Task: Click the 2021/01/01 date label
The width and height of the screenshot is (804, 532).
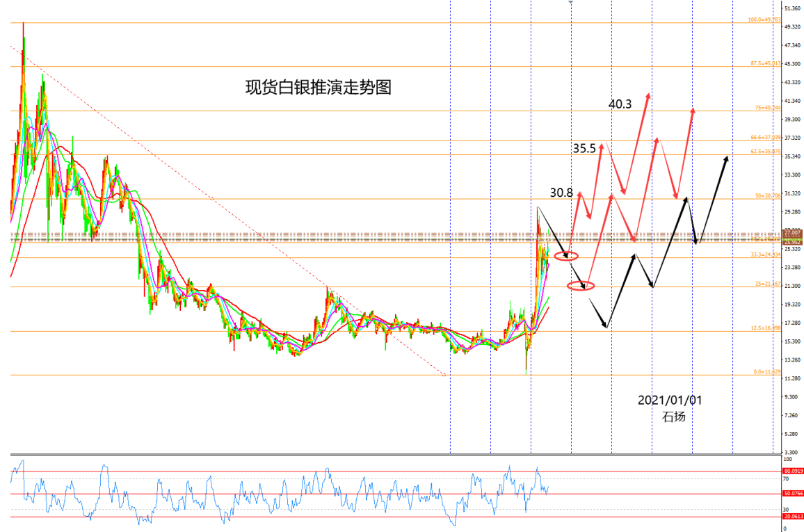Action: pyautogui.click(x=670, y=401)
